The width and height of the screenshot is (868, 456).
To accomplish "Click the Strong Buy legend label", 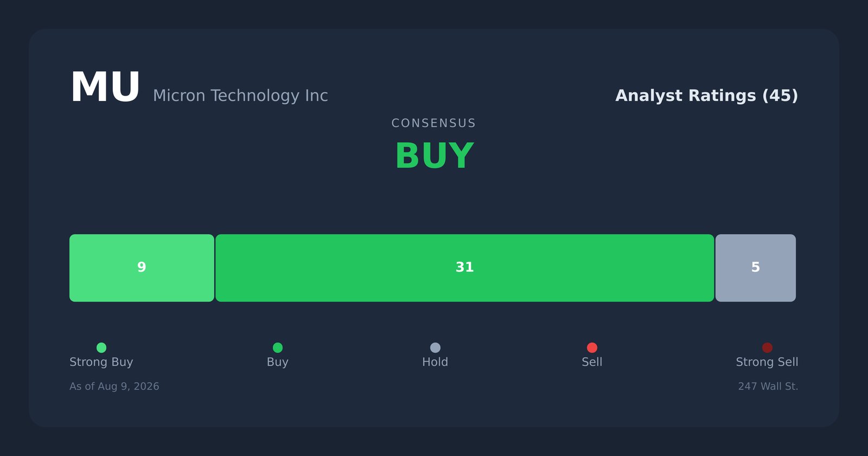I will click(x=101, y=362).
